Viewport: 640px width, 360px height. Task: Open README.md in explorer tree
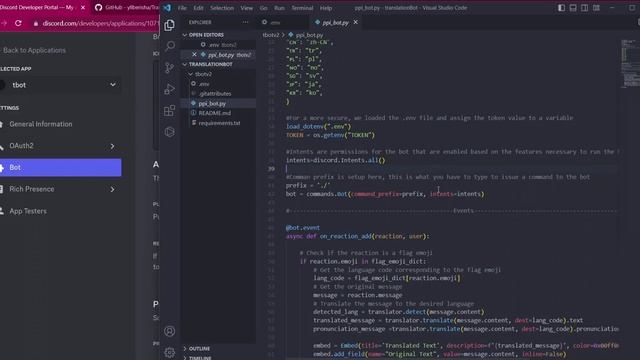coord(215,113)
